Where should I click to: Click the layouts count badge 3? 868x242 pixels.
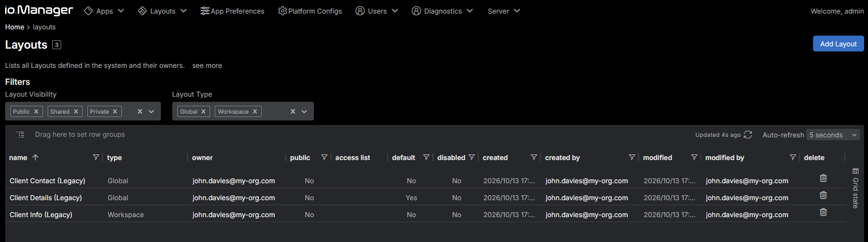pyautogui.click(x=57, y=45)
